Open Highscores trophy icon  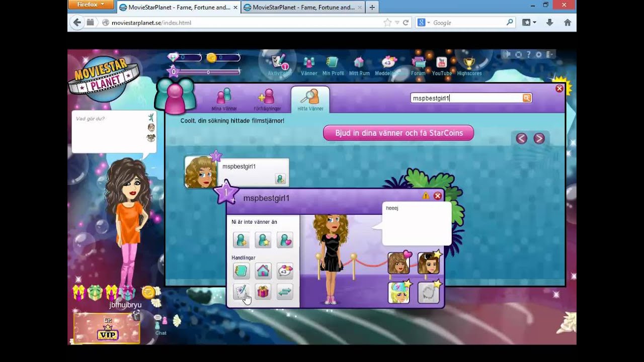(x=469, y=66)
